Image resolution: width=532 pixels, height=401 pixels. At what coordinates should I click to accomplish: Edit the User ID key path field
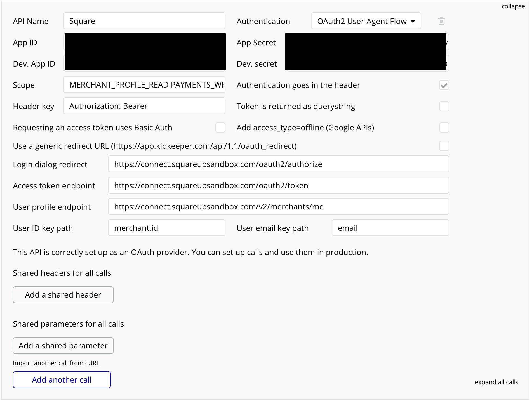[166, 228]
